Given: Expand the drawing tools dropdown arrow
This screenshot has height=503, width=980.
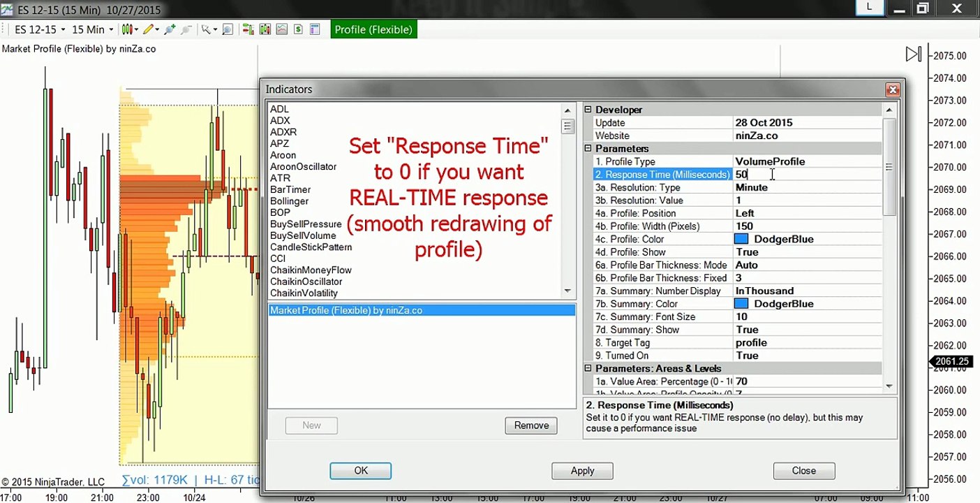Looking at the screenshot, I should (x=158, y=29).
